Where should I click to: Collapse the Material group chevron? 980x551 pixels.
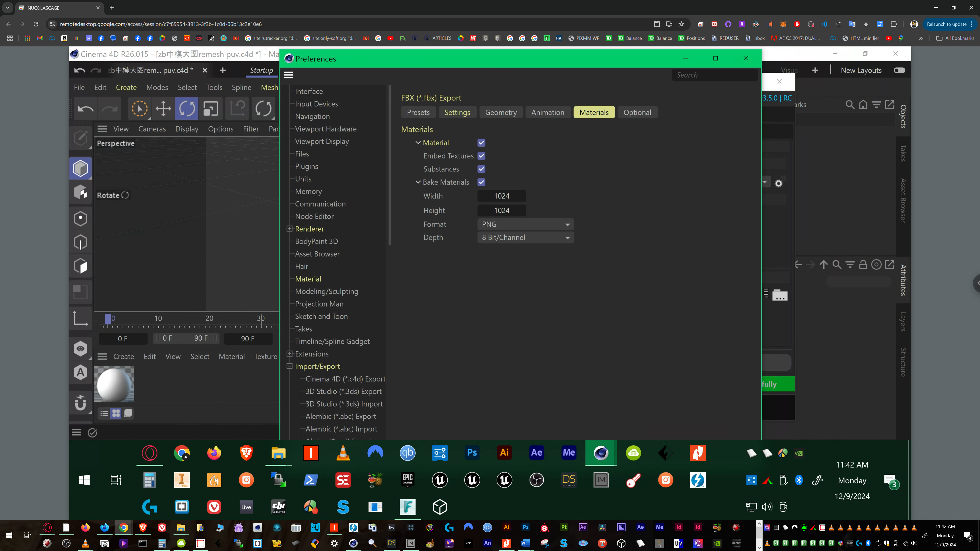click(418, 143)
